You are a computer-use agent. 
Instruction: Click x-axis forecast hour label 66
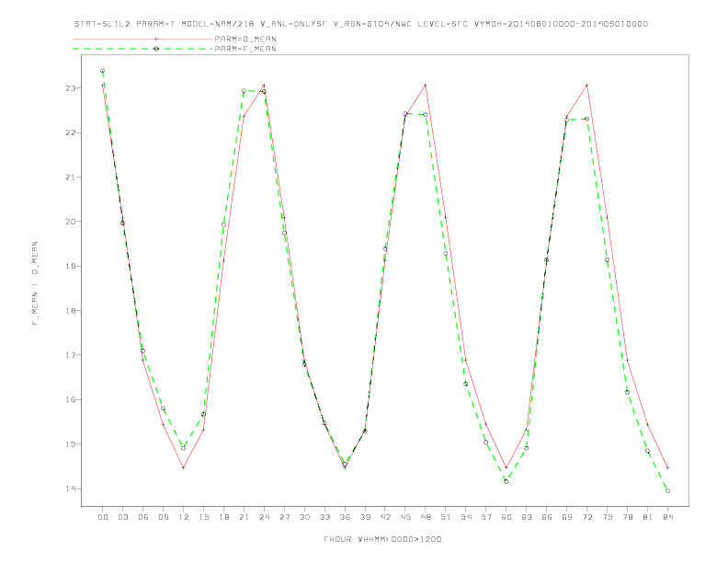(547, 517)
